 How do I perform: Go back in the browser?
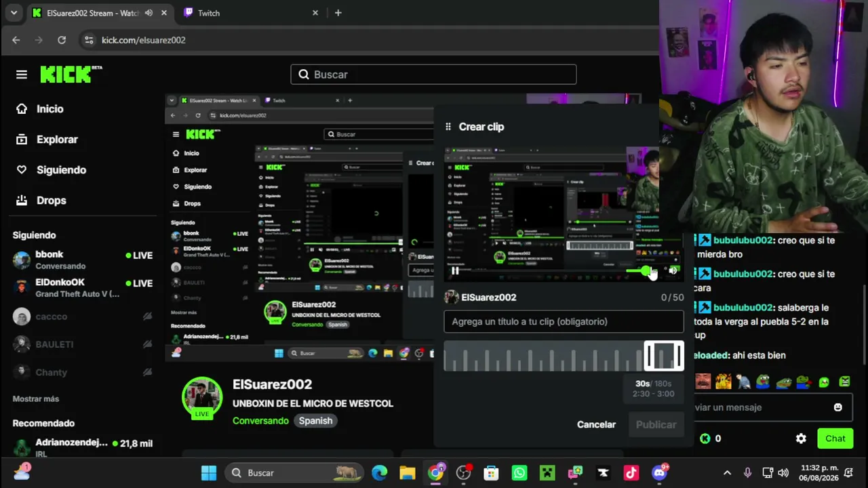(16, 40)
